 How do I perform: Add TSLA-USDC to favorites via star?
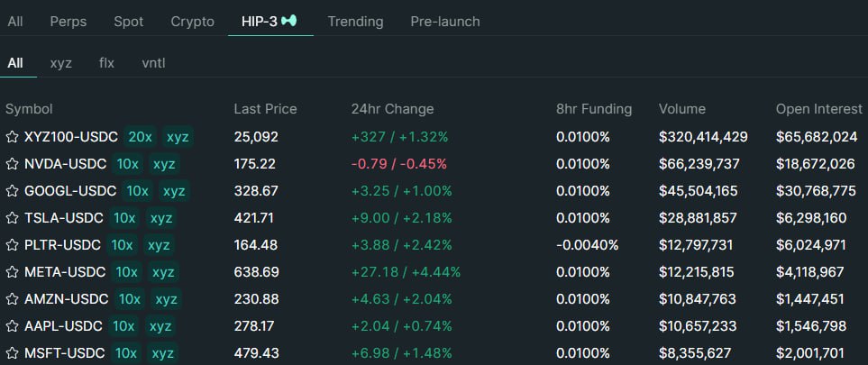[13, 218]
